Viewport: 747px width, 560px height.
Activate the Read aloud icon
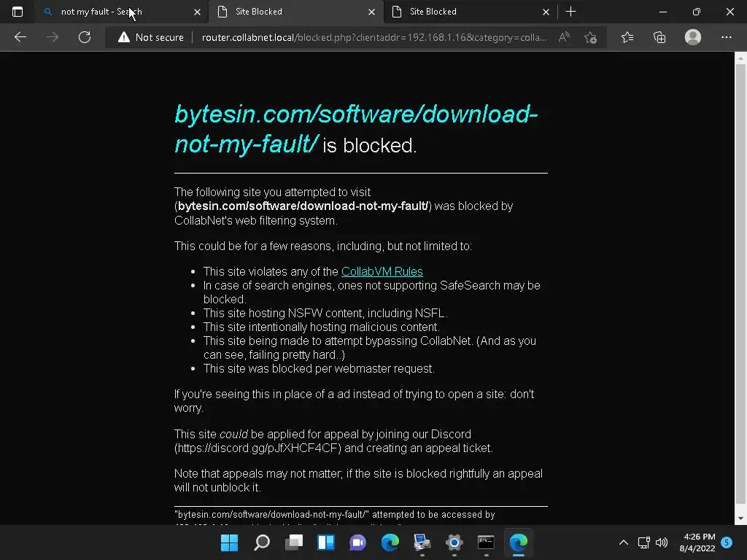click(564, 37)
